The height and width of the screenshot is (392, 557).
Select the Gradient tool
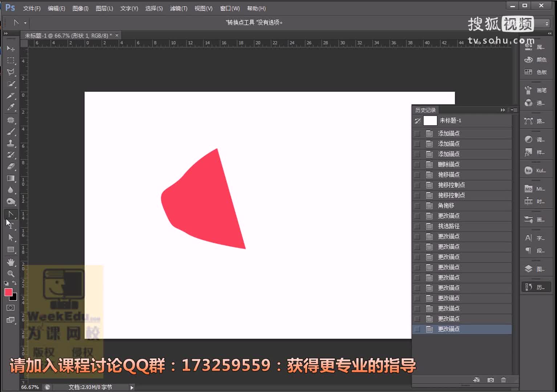coord(11,178)
